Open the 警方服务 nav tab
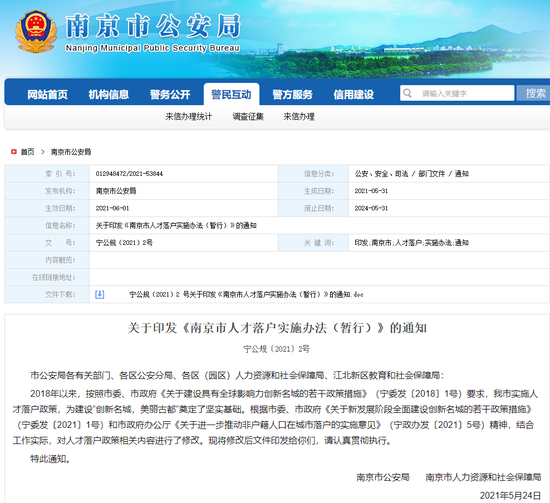This screenshot has width=550, height=503. 292,94
